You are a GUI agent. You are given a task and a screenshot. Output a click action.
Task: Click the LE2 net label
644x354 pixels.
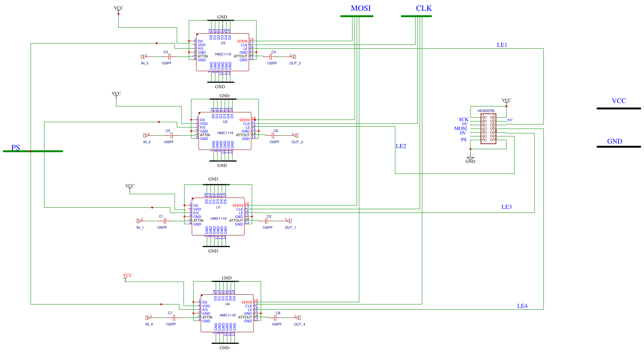[x=401, y=146]
